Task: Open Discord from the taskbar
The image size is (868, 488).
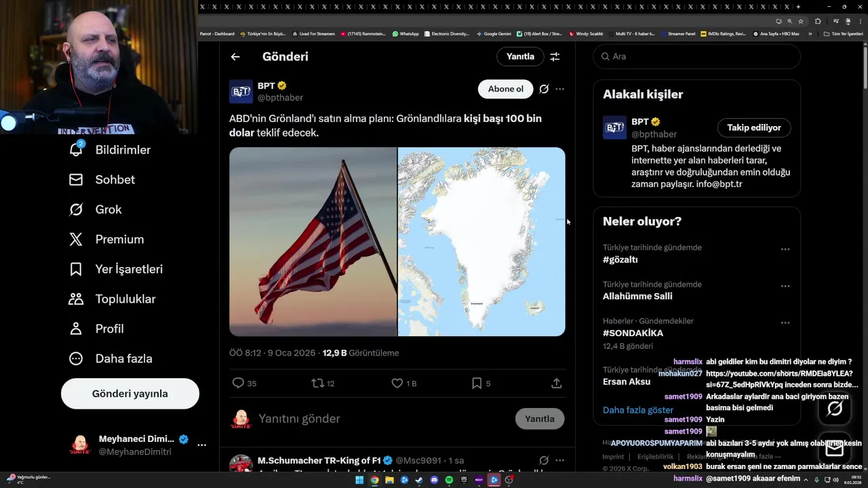Action: (x=434, y=480)
